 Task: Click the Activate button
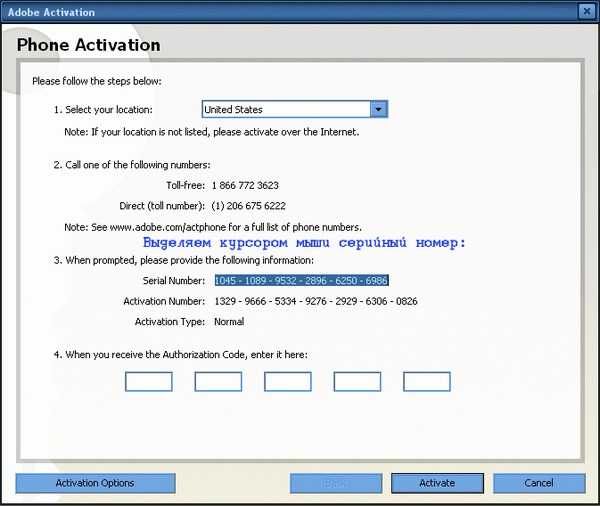pyautogui.click(x=437, y=483)
